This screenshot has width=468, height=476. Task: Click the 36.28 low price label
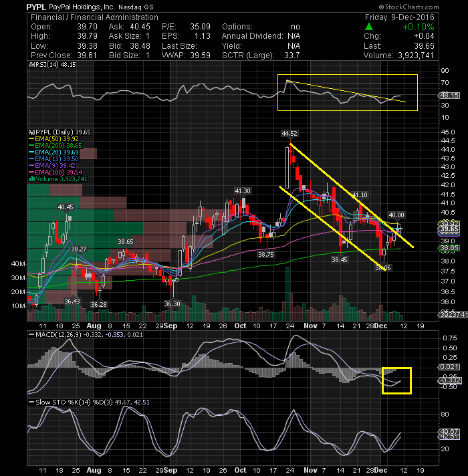[99, 304]
